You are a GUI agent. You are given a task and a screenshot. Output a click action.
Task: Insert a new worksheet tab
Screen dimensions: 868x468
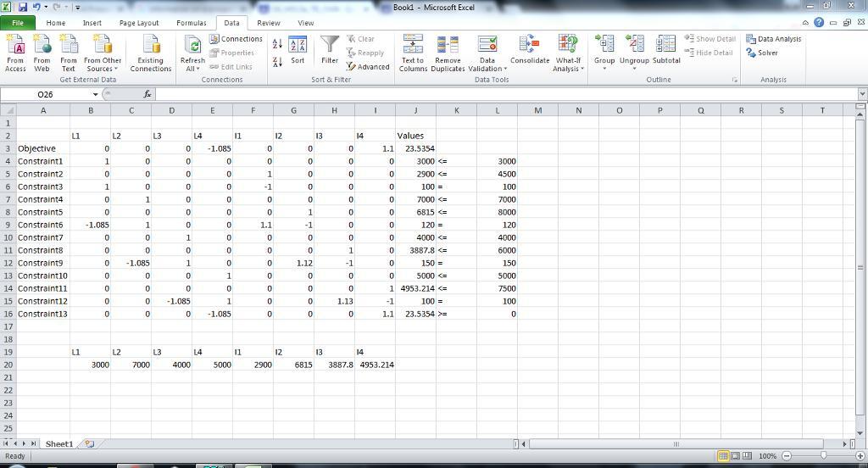pyautogui.click(x=89, y=443)
